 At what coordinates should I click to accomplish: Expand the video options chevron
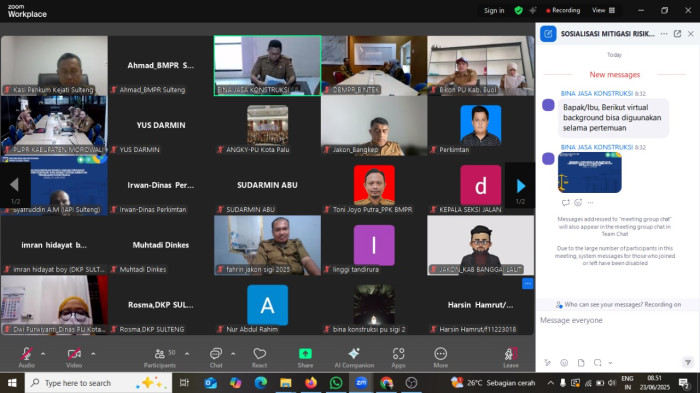click(x=93, y=354)
